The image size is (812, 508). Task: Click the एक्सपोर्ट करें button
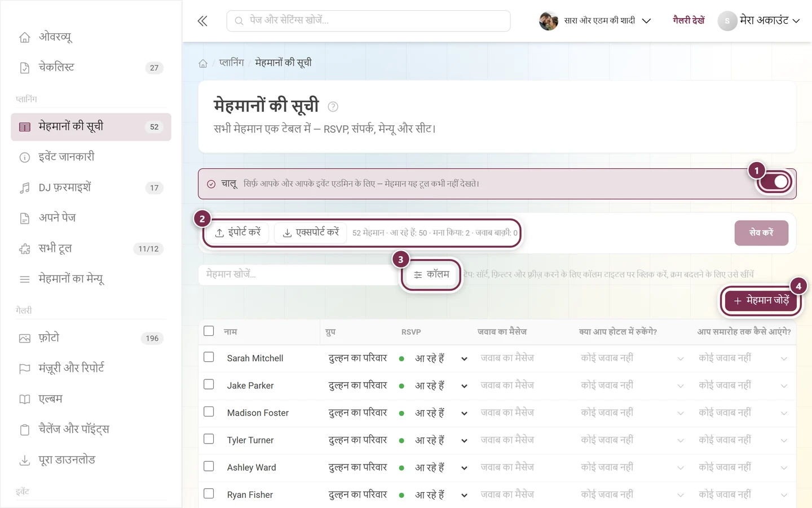[310, 233]
